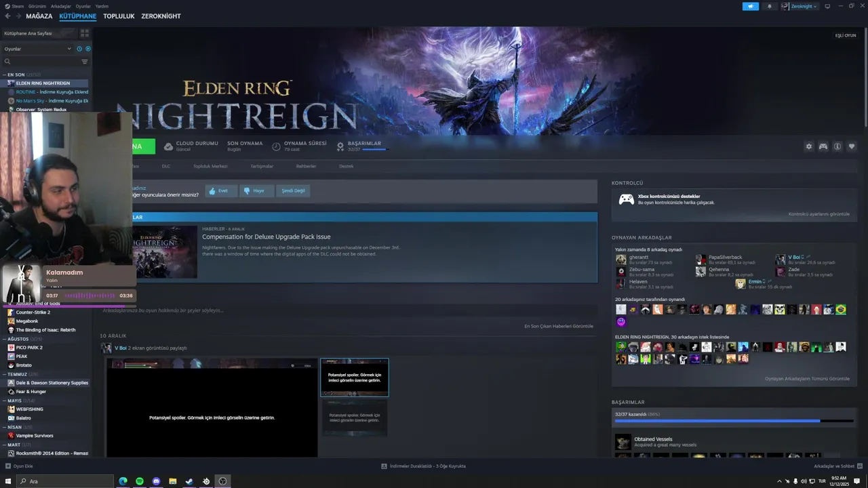Click Şimdi Değil button
This screenshot has width=868, height=488.
[x=293, y=191]
